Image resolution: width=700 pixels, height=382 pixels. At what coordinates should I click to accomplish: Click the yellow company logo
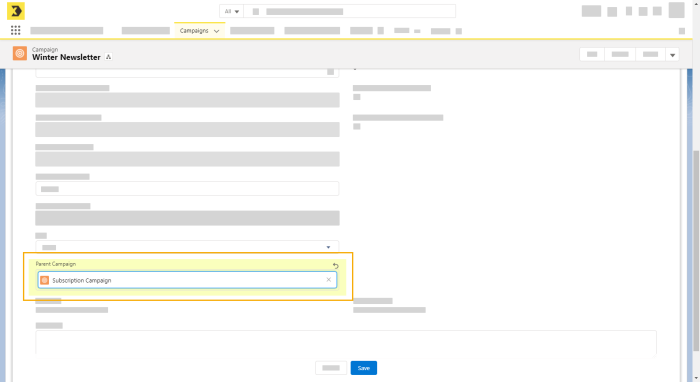[x=16, y=11]
